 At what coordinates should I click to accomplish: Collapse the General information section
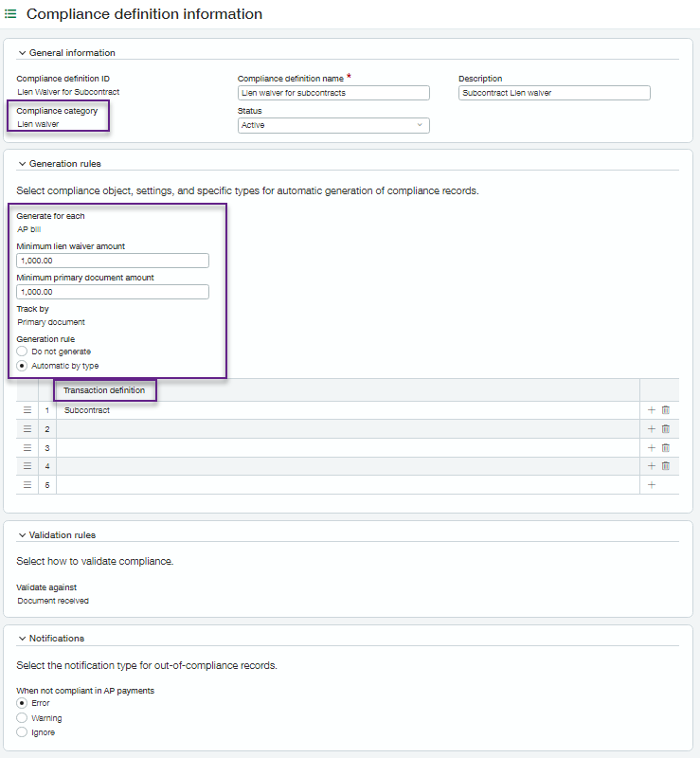pyautogui.click(x=23, y=53)
